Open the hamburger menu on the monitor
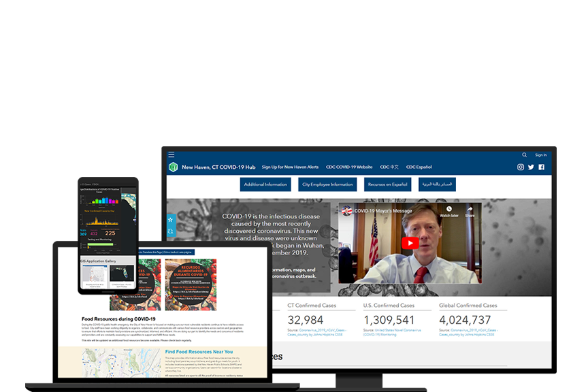 pyautogui.click(x=171, y=154)
